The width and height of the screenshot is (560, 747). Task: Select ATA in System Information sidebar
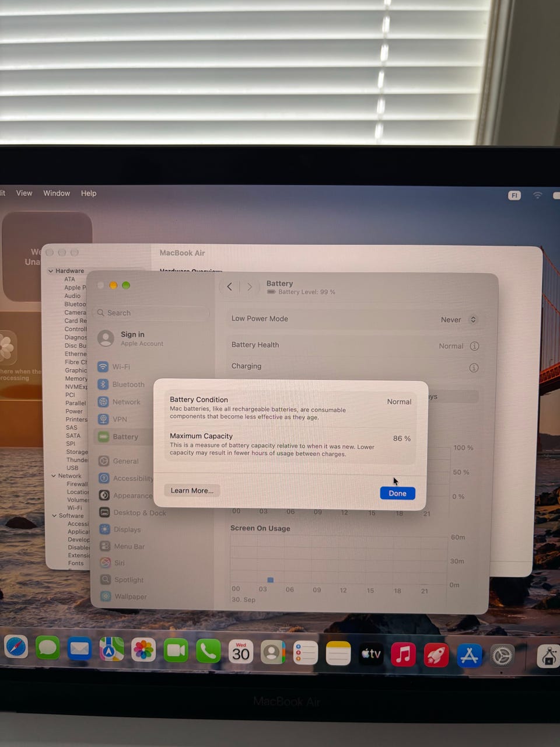69,279
